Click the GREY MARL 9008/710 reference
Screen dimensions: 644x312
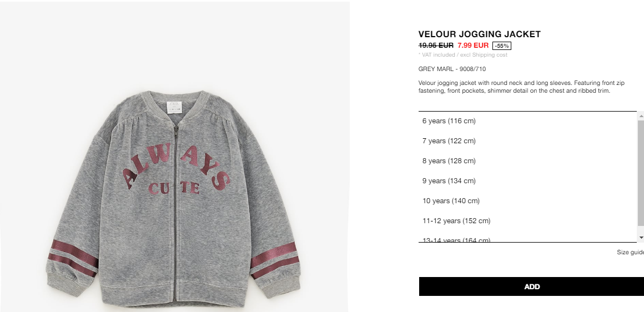pyautogui.click(x=452, y=69)
